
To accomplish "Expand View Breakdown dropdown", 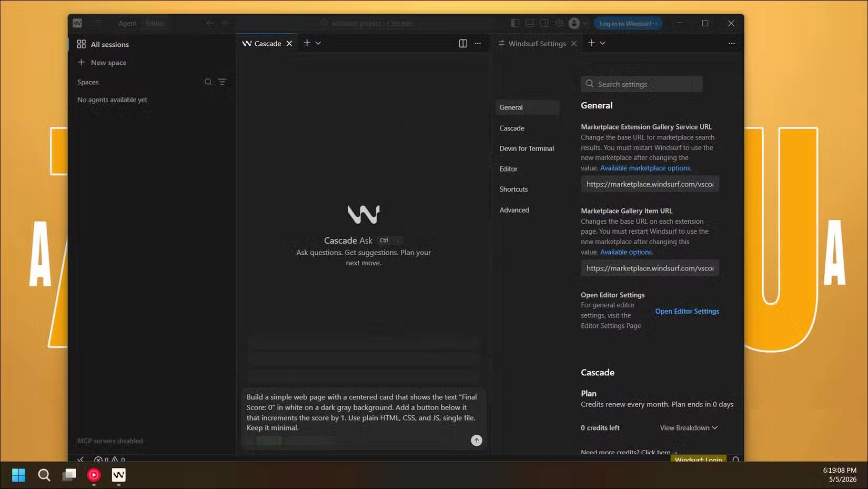I will tap(689, 428).
